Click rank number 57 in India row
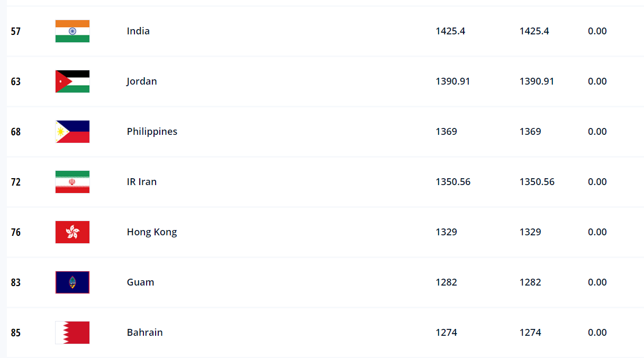The width and height of the screenshot is (644, 358). [x=16, y=31]
